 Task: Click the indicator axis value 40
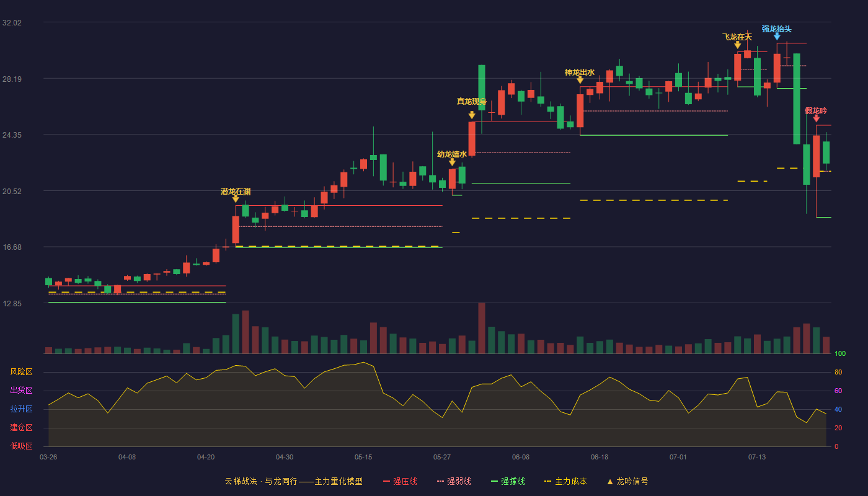tap(838, 409)
